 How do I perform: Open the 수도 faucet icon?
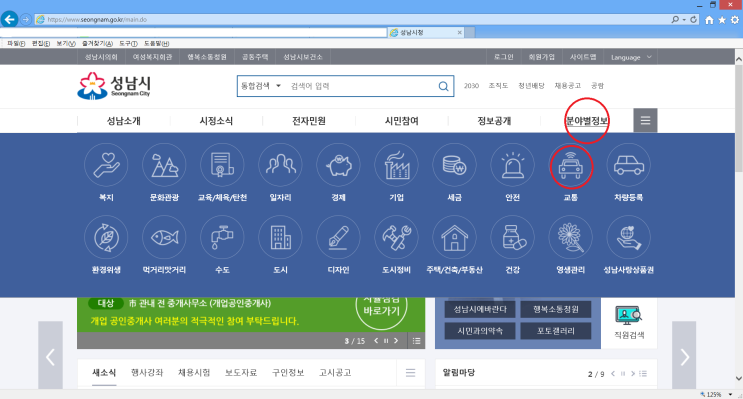(x=222, y=237)
